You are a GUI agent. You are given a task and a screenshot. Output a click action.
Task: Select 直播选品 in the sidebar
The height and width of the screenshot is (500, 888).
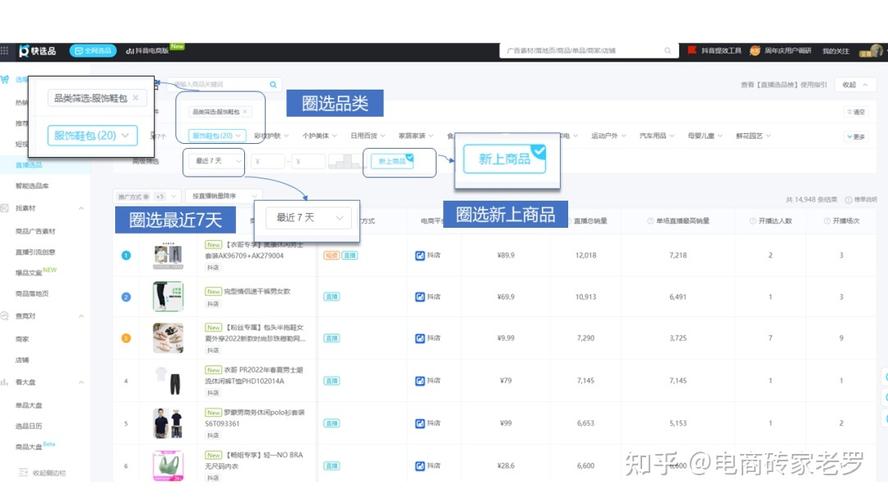pos(29,165)
